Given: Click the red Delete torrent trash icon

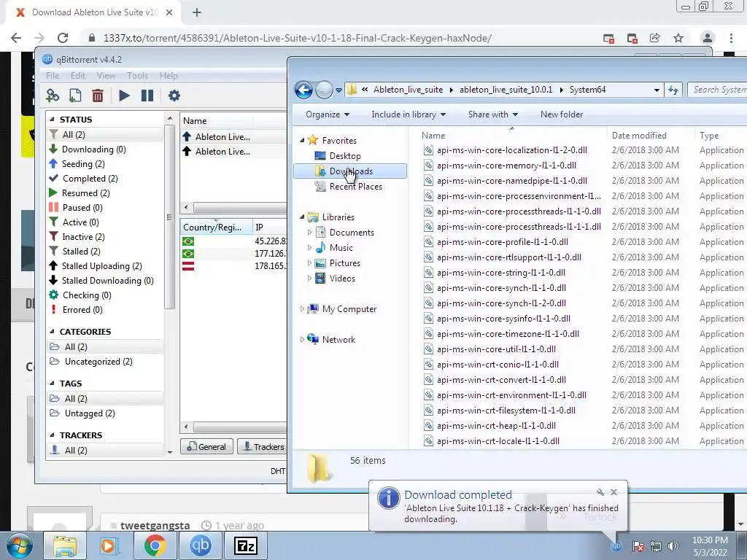Looking at the screenshot, I should (x=98, y=96).
